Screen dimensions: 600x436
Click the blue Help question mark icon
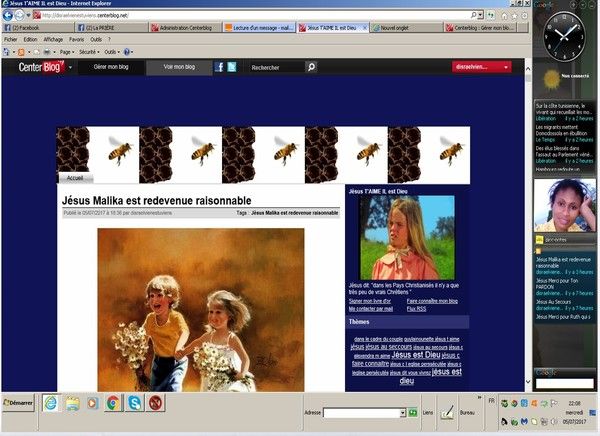point(127,52)
